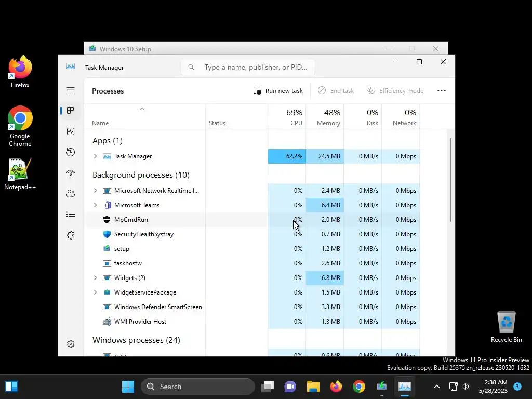532x399 pixels.
Task: Click the Task Manager search input field
Action: [x=248, y=67]
